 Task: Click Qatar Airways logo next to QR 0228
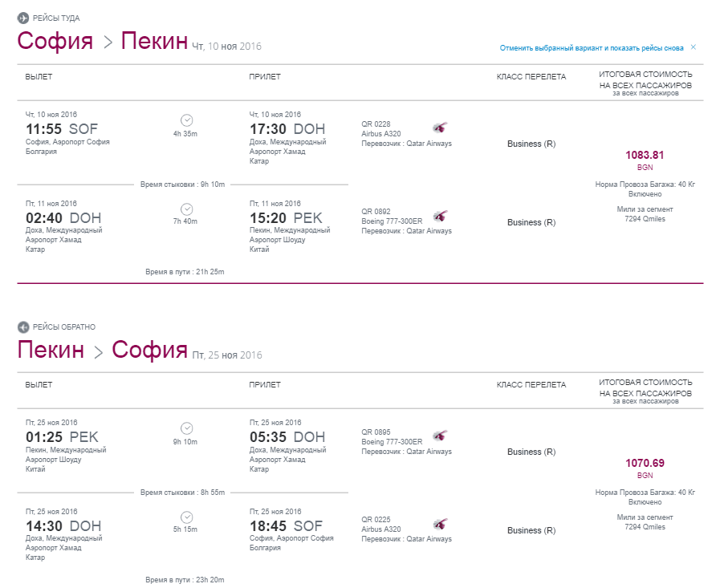click(x=440, y=128)
